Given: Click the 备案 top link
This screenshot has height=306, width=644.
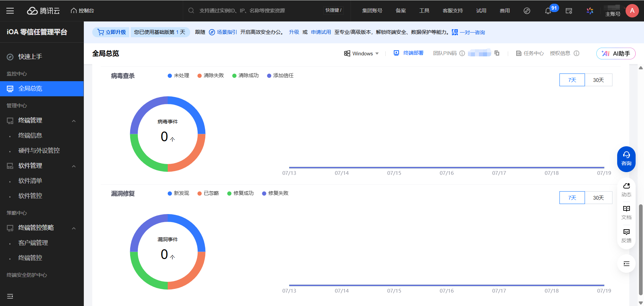Looking at the screenshot, I should pyautogui.click(x=401, y=11).
